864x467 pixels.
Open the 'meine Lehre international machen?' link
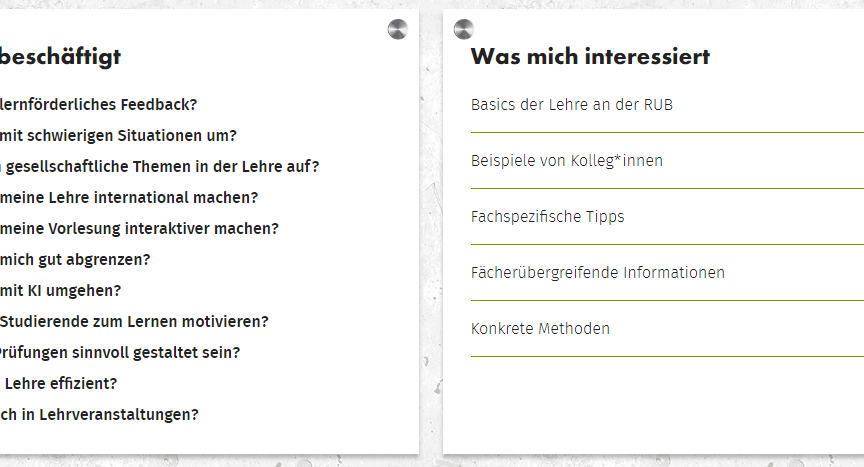pyautogui.click(x=129, y=197)
